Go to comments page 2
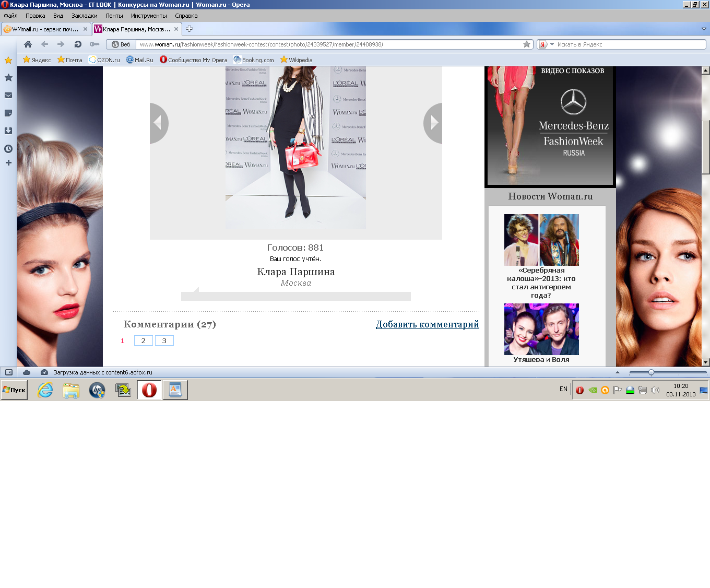Image resolution: width=710 pixels, height=588 pixels. pos(144,340)
